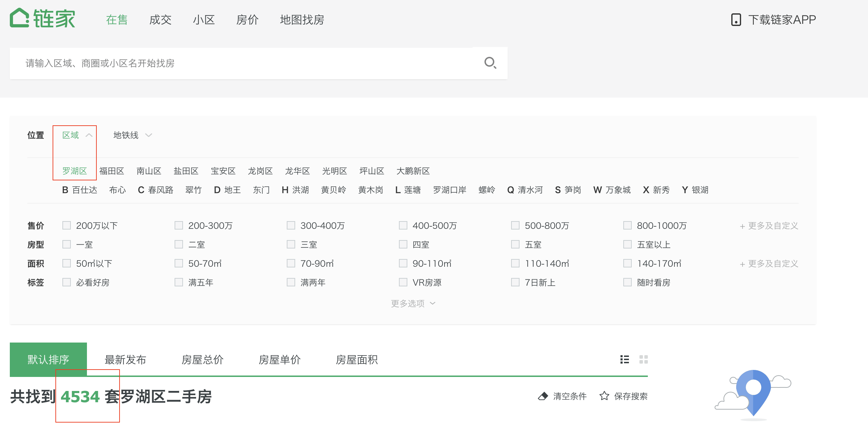Image resolution: width=868 pixels, height=438 pixels.
Task: Click the eraser 清空条件 icon
Action: (543, 396)
